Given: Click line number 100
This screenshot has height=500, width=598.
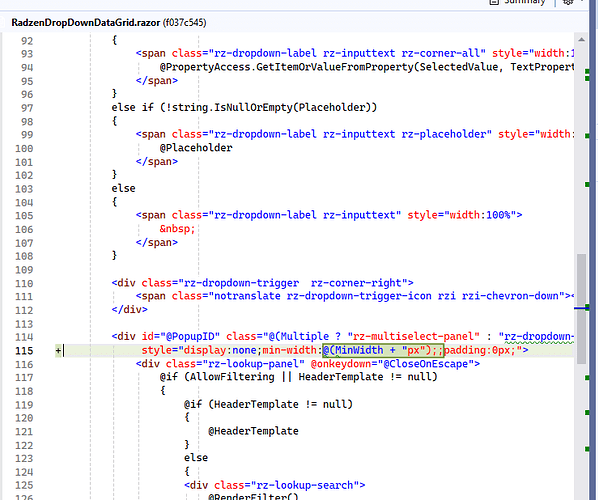Looking at the screenshot, I should [24, 148].
